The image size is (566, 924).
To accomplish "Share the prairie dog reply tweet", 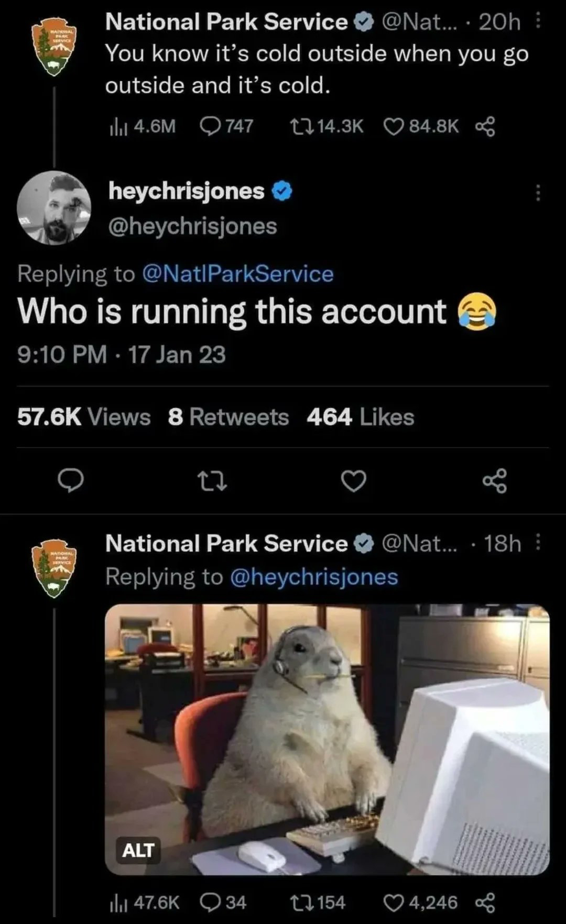I will pos(485,902).
